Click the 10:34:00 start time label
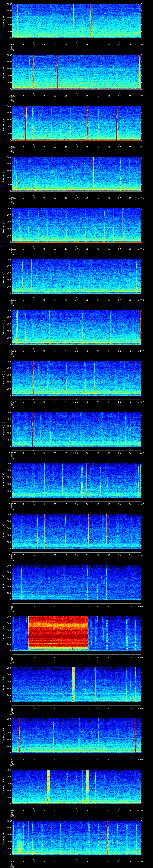Viewport: 153px width, 868px height. (x=12, y=198)
